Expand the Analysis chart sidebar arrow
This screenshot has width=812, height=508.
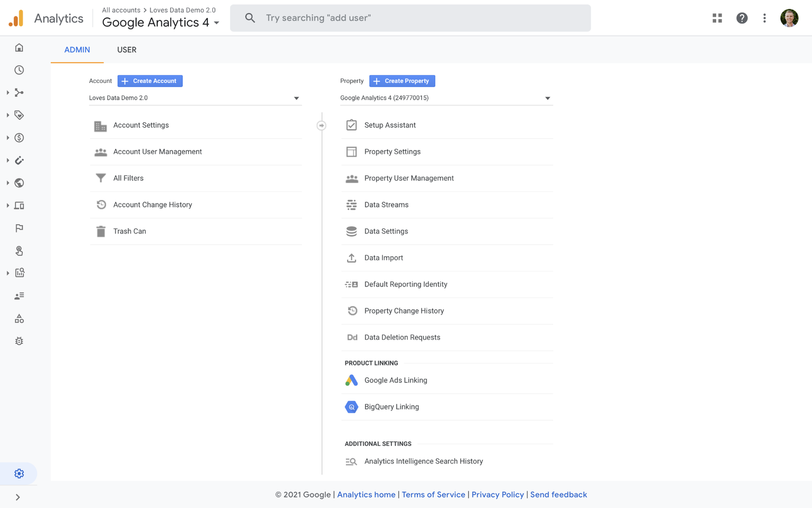(8, 273)
